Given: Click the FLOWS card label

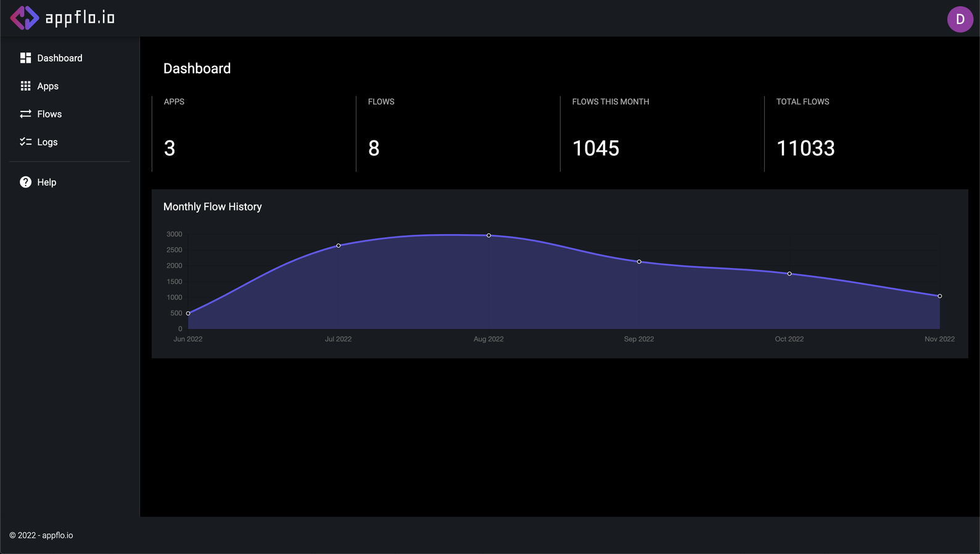Looking at the screenshot, I should [x=381, y=102].
